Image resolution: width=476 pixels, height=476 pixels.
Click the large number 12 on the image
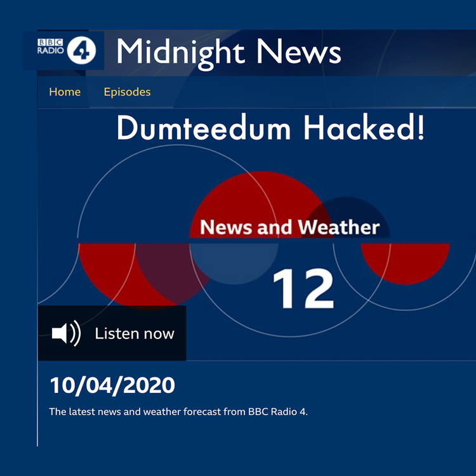pyautogui.click(x=303, y=288)
